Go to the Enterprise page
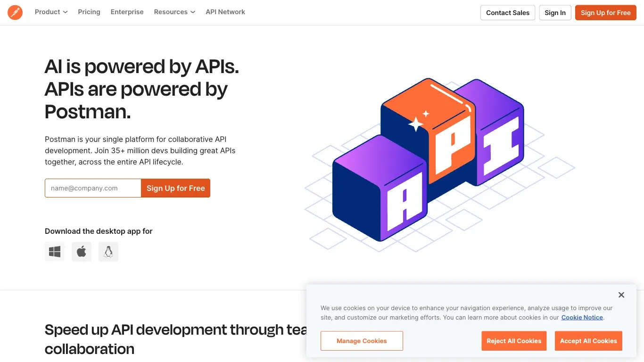Screen dimensions: 644x362 coord(127,12)
